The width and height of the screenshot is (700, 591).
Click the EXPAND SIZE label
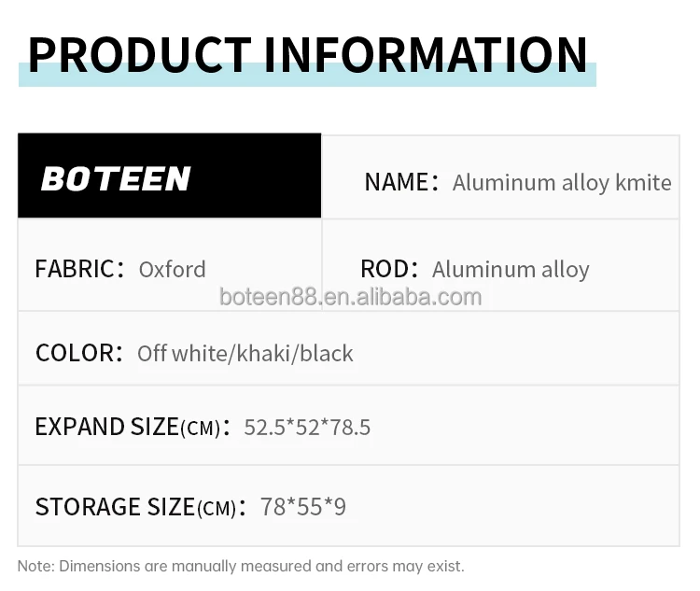tap(106, 427)
